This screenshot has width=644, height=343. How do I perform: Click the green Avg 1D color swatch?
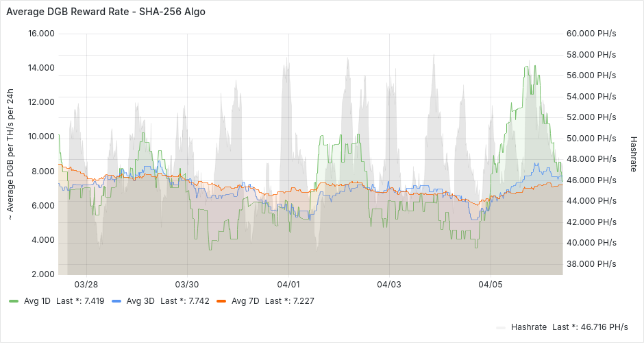point(14,301)
